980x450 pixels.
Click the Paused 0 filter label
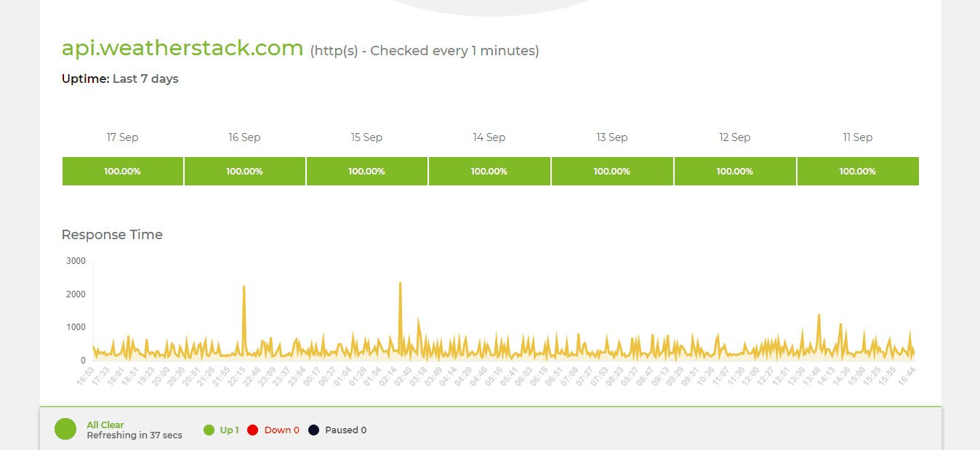click(345, 430)
